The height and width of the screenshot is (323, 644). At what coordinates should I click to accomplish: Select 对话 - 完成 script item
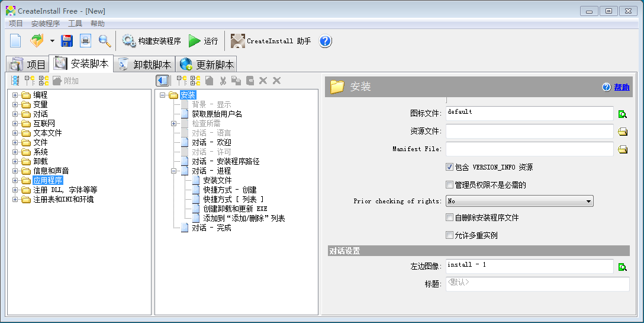pos(211,228)
